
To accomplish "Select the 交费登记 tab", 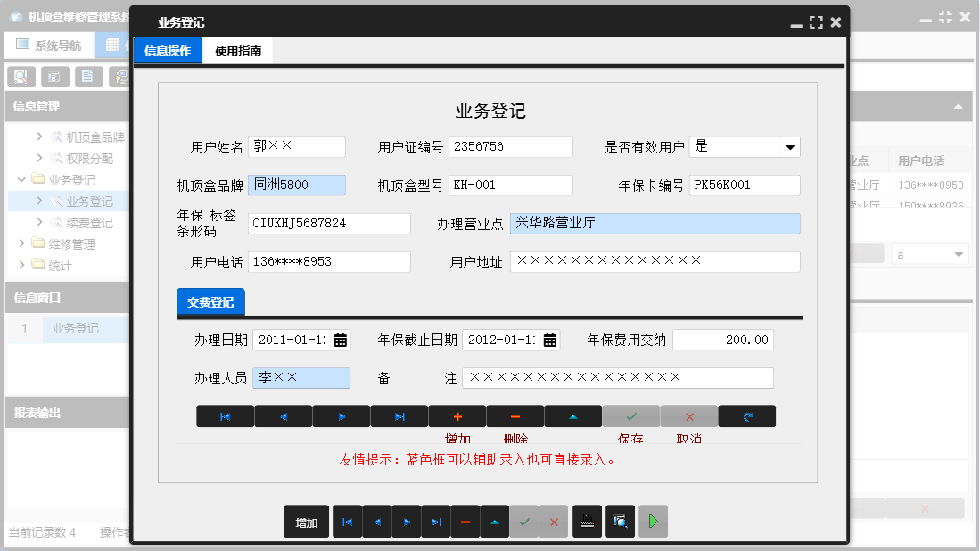I will [x=210, y=301].
